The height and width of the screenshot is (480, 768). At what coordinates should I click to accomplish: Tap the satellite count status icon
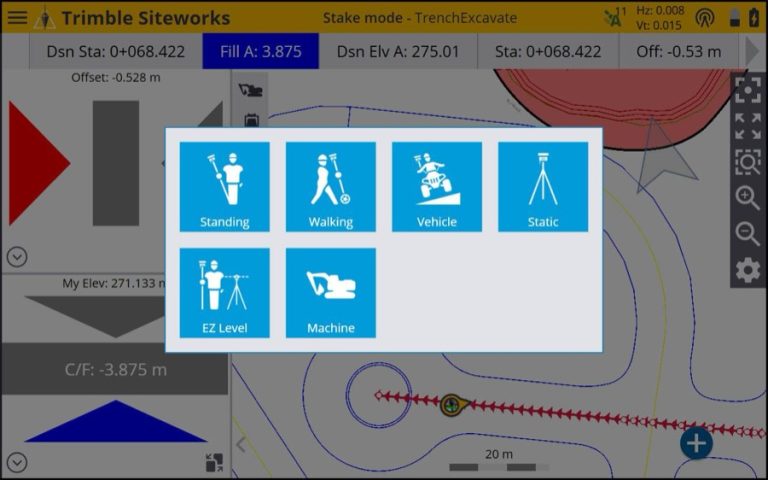click(x=615, y=18)
